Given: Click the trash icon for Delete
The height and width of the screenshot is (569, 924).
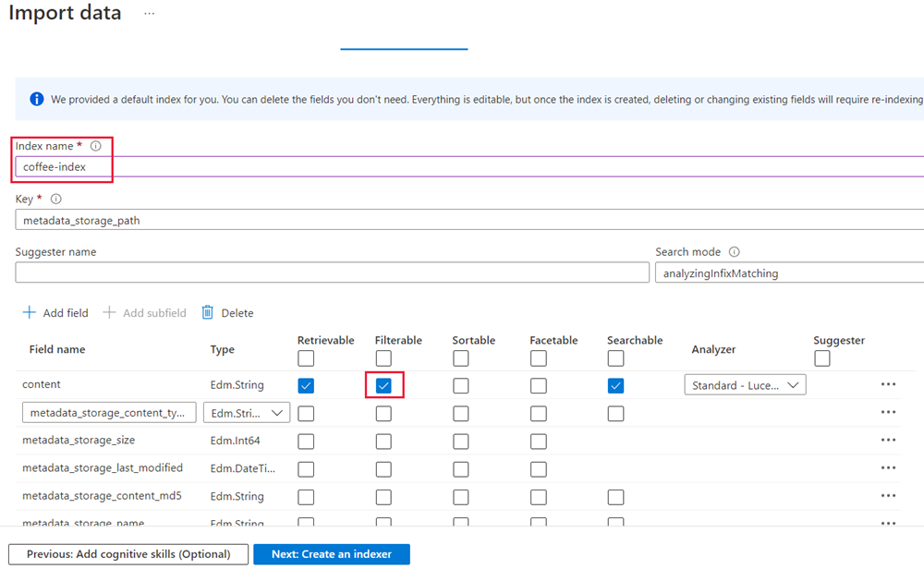Looking at the screenshot, I should [207, 312].
